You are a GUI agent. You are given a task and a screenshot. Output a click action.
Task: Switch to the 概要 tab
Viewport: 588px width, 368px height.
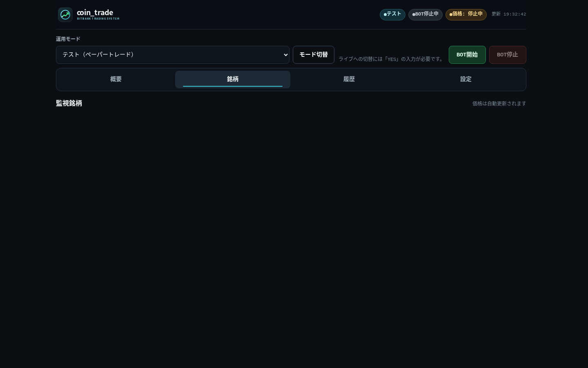[x=116, y=79]
